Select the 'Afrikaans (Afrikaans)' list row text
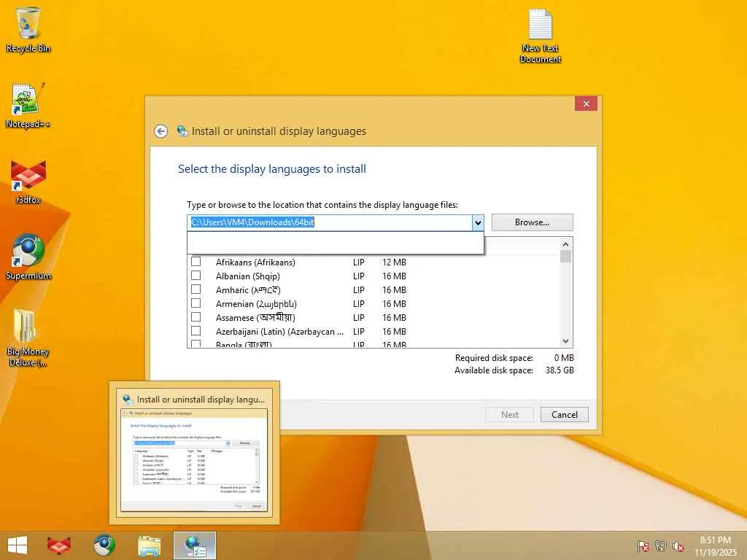 click(x=255, y=262)
